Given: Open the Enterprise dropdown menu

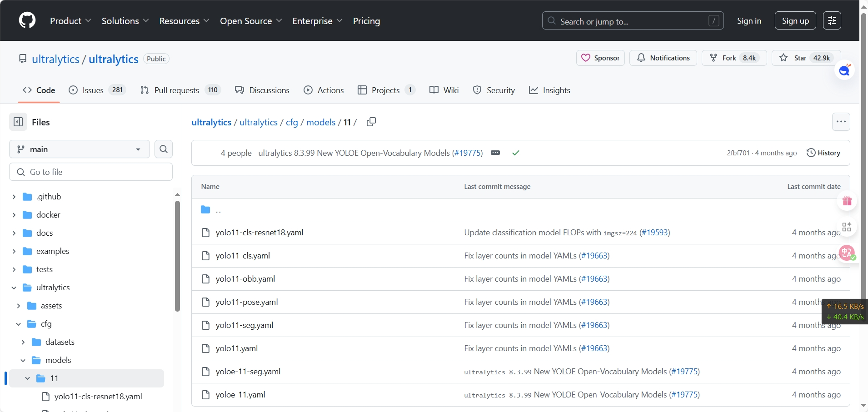Looking at the screenshot, I should (x=317, y=21).
